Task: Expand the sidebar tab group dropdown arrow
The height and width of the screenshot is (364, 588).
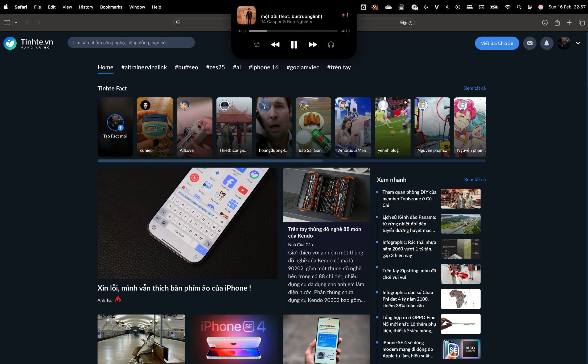Action: [16, 22]
